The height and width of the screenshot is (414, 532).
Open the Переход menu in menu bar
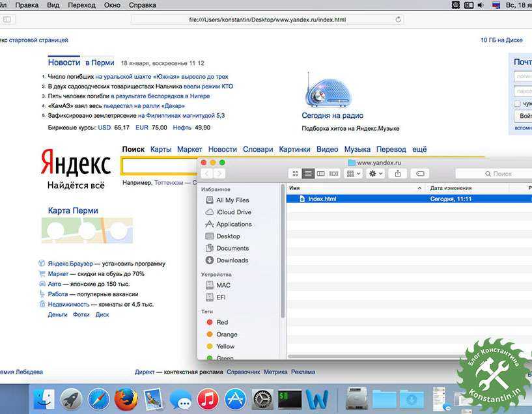(81, 5)
